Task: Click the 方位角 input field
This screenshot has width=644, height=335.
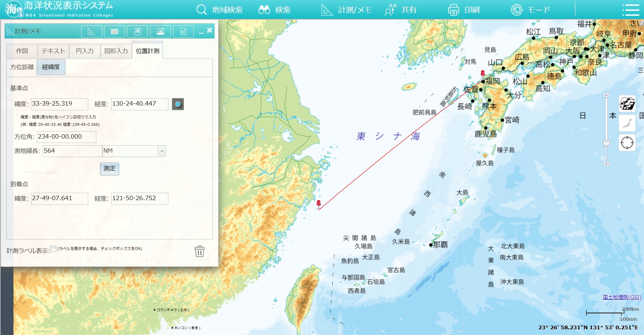Action: click(66, 137)
